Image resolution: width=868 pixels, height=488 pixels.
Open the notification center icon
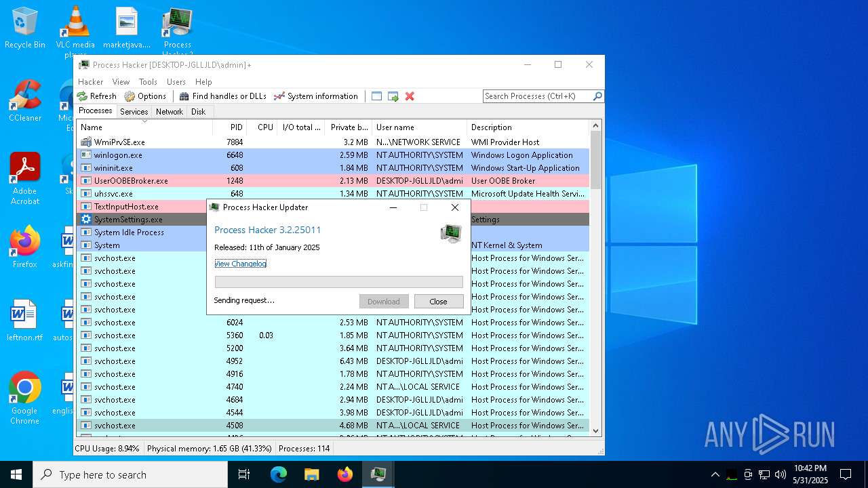pyautogui.click(x=846, y=474)
